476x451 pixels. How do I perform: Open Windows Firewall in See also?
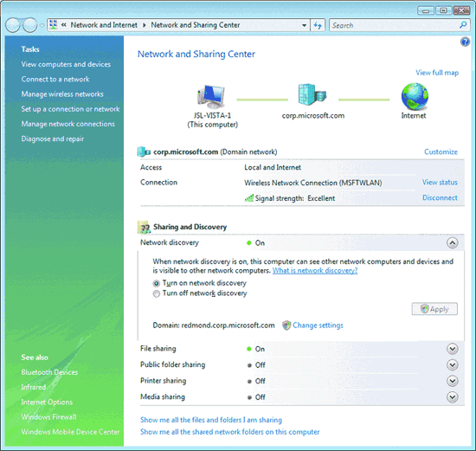pos(48,416)
